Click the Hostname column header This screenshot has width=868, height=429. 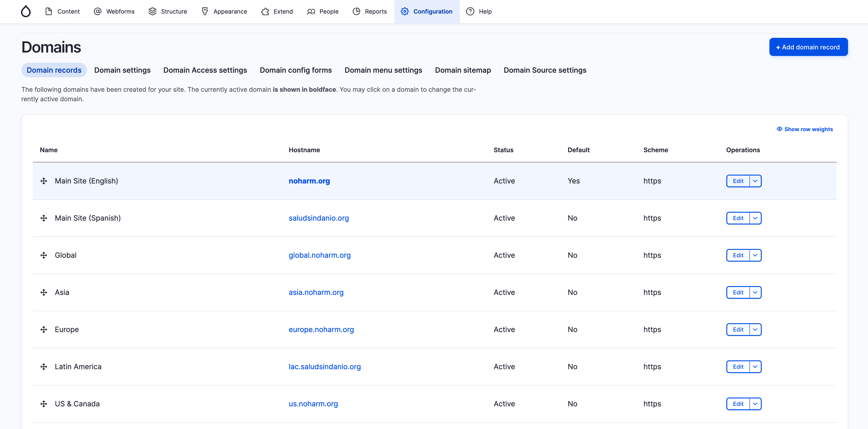304,150
